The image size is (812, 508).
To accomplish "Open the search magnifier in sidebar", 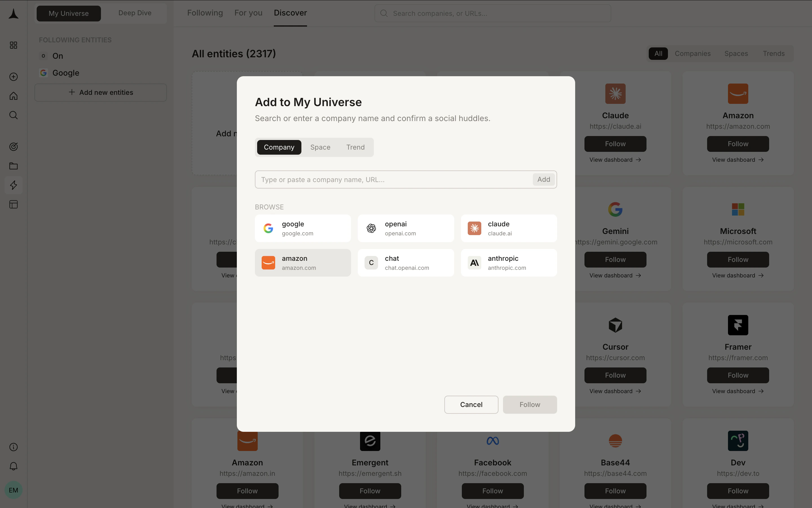I will pyautogui.click(x=14, y=115).
